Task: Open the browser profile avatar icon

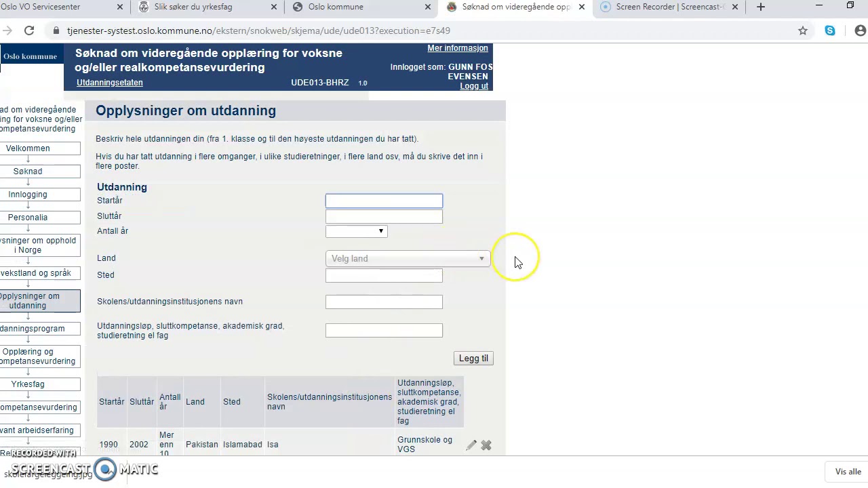Action: click(861, 30)
